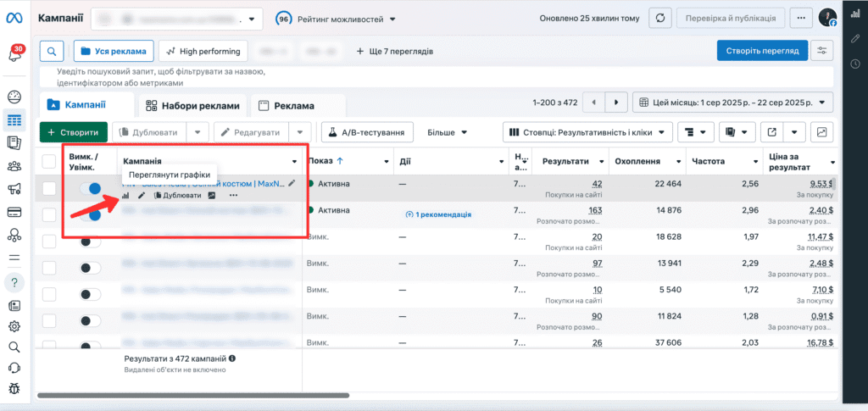Enable campaign with 20 results

[x=90, y=242]
